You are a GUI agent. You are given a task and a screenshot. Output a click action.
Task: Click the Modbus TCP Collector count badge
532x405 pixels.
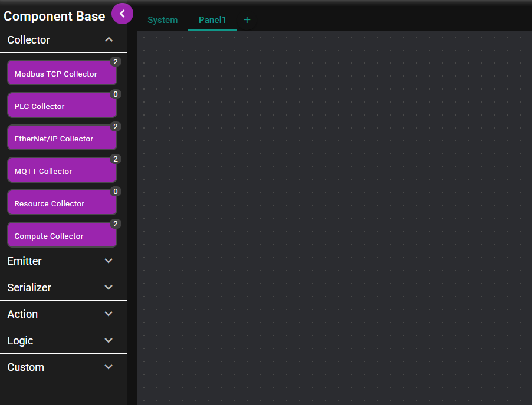[x=116, y=62]
